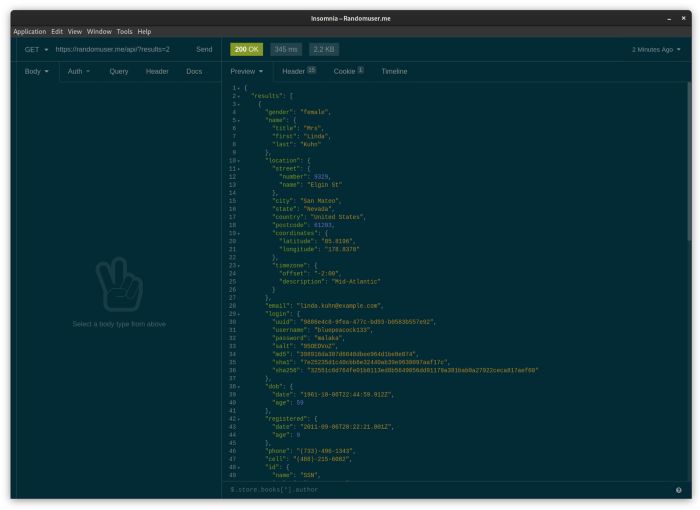Switch to the Docs tab
This screenshot has width=700, height=510.
(194, 71)
